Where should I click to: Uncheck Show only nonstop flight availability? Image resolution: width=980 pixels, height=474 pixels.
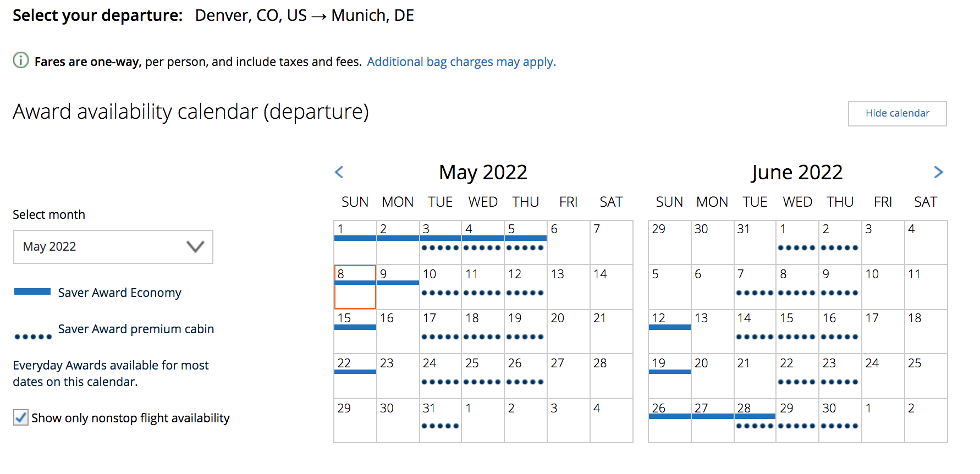click(21, 417)
